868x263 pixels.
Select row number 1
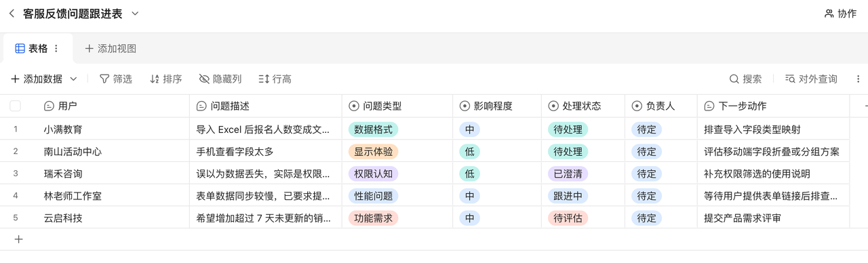16,129
